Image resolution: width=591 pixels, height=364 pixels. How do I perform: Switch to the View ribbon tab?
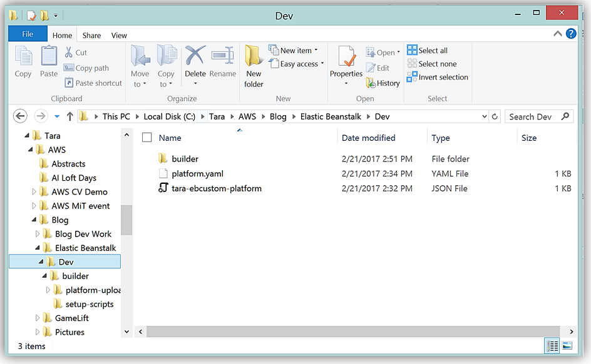point(119,36)
